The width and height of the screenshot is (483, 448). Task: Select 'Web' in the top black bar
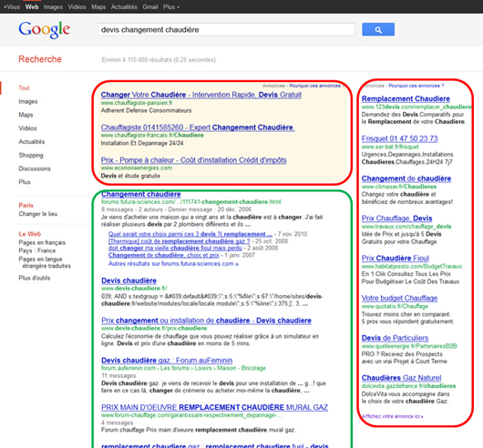[x=32, y=6]
